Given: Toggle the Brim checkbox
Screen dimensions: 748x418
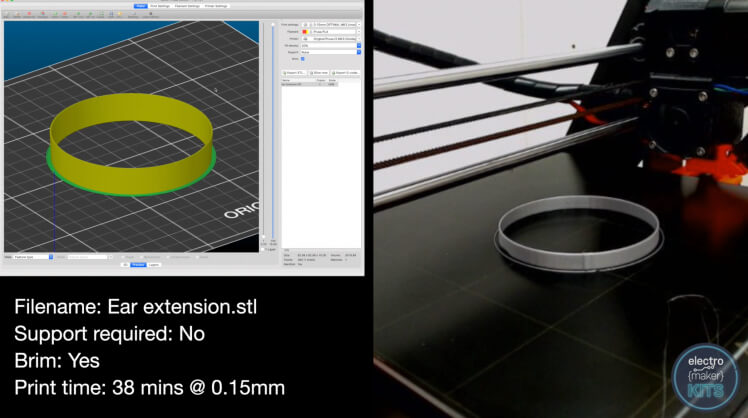Looking at the screenshot, I should [302, 59].
